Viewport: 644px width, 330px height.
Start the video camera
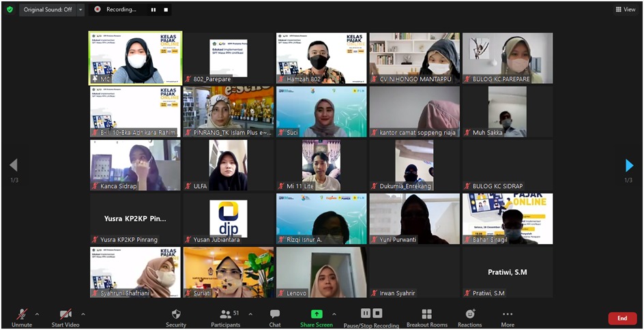coord(65,317)
